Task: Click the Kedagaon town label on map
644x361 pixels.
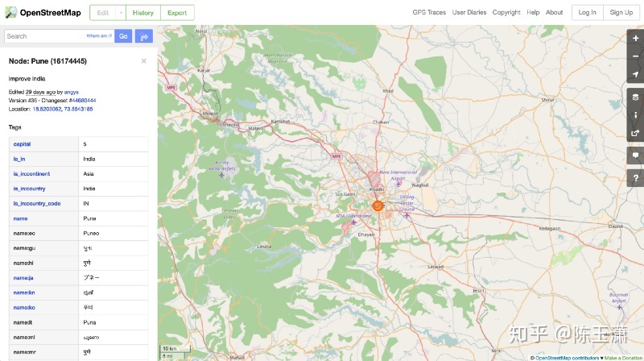Action: pos(550,228)
